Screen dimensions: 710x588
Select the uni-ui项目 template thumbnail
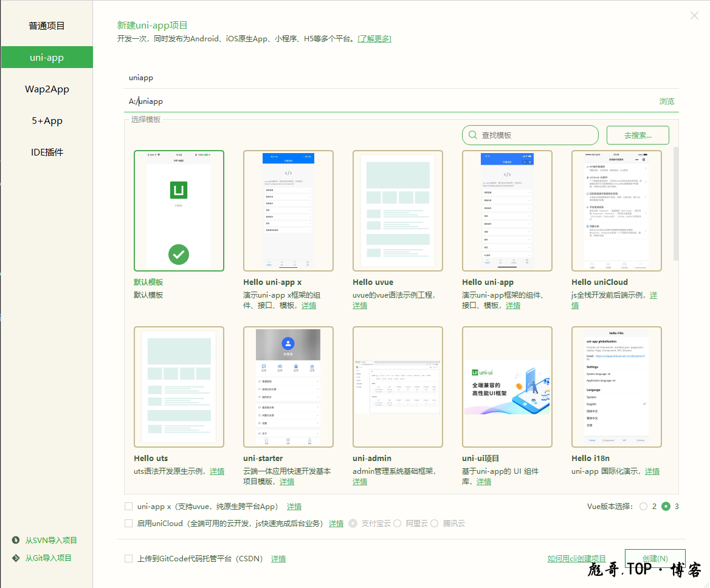click(x=507, y=387)
